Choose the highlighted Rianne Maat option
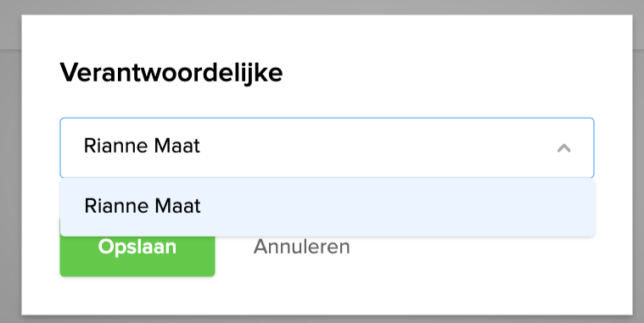This screenshot has height=323, width=644. click(x=328, y=207)
